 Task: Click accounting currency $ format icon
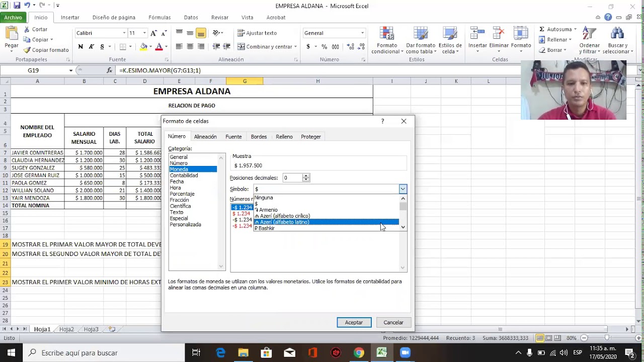[308, 47]
